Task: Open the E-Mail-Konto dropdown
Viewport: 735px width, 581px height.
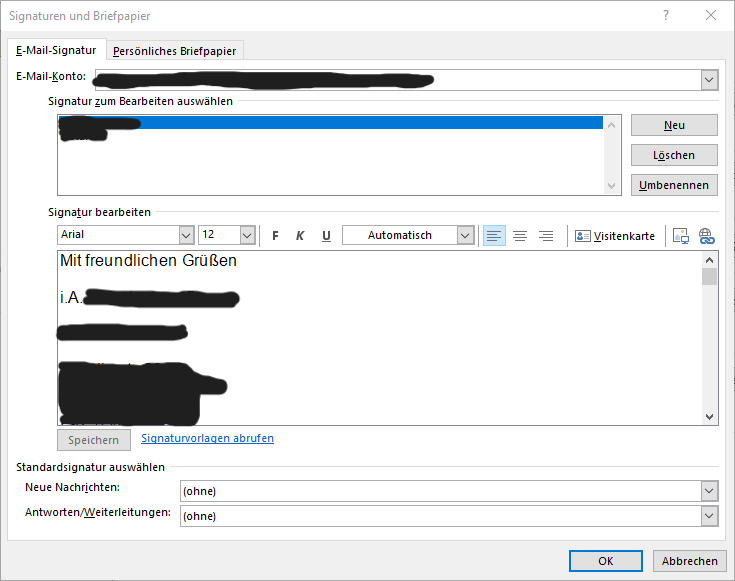Action: (x=709, y=80)
